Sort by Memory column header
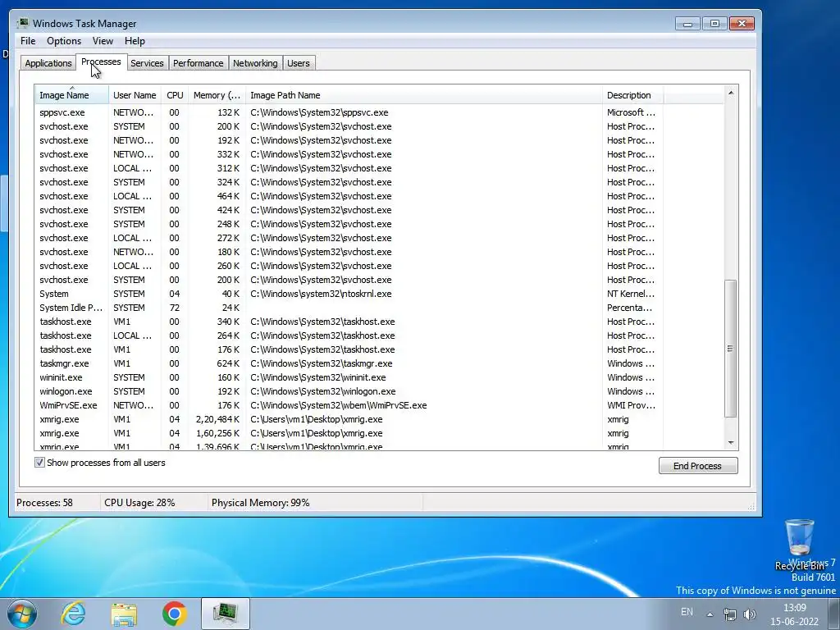This screenshot has width=840, height=630. tap(217, 95)
